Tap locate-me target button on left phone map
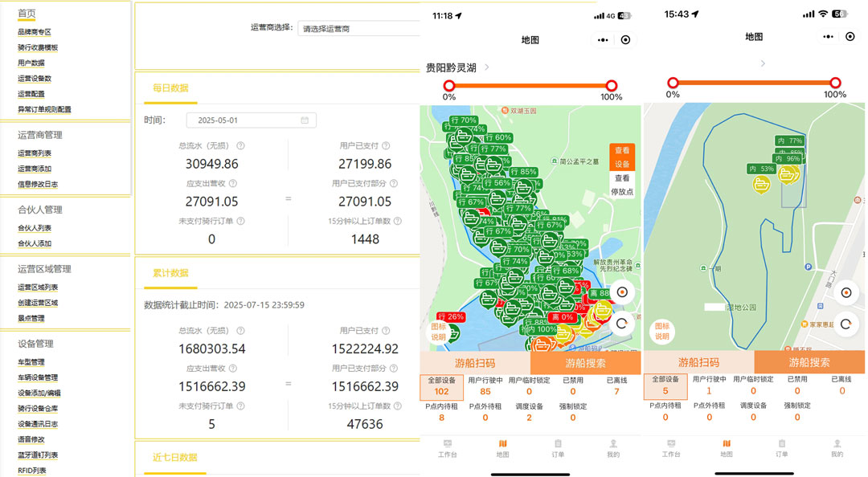 click(621, 292)
